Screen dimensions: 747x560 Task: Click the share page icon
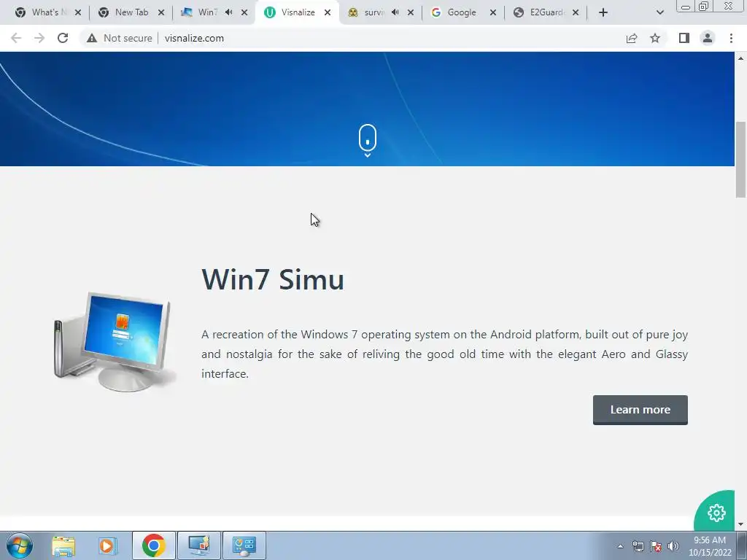632,38
